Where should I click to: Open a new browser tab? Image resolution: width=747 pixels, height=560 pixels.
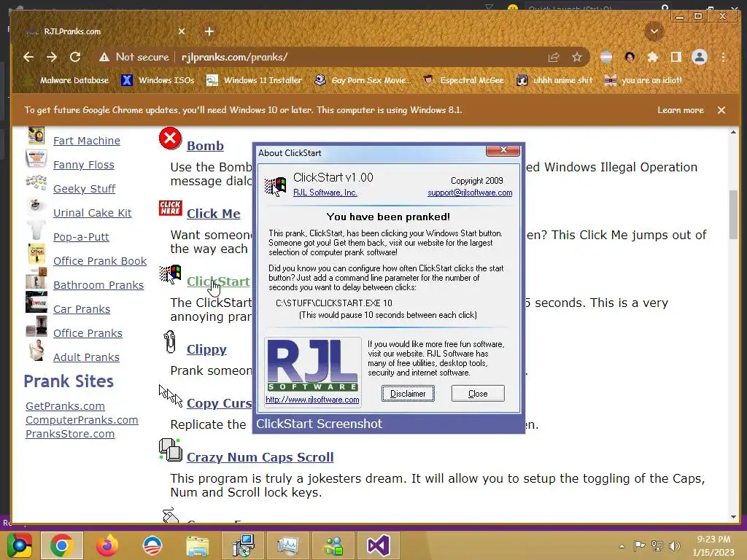click(x=209, y=31)
